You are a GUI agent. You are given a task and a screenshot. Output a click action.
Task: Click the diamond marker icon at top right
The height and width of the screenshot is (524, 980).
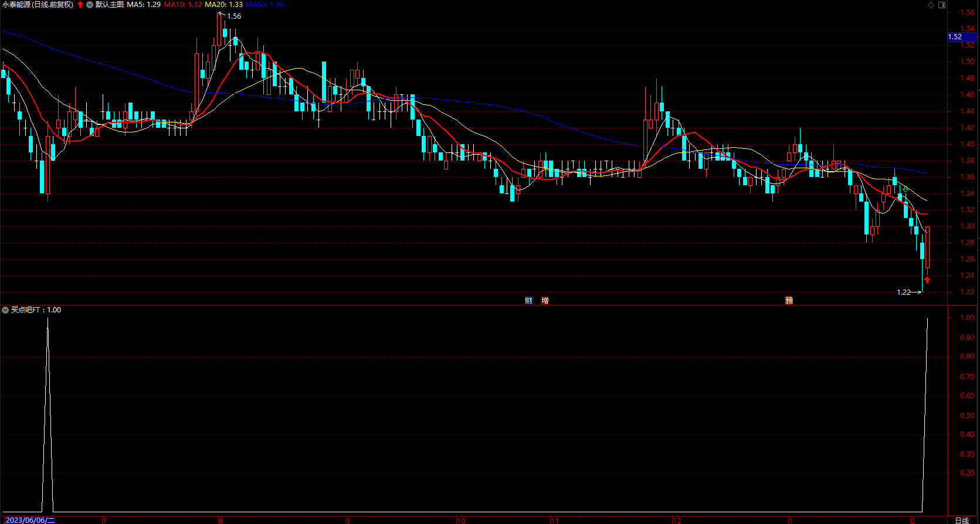point(931,5)
